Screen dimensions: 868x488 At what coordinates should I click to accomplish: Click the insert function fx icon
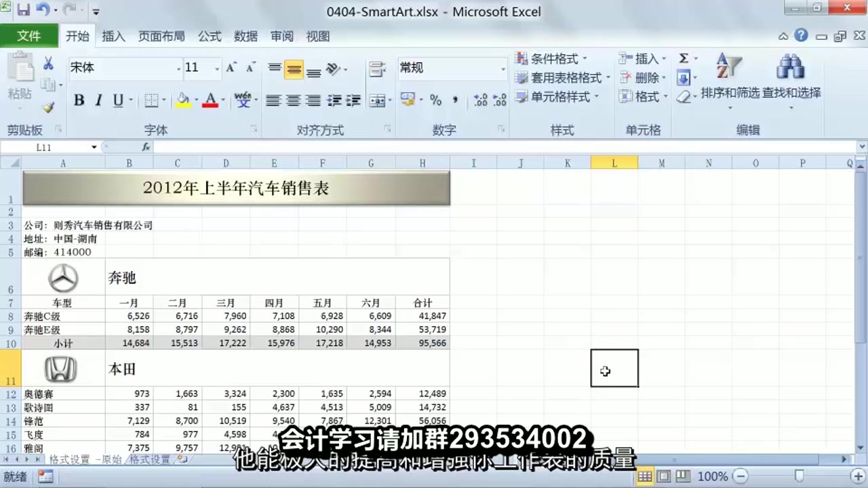tap(146, 147)
